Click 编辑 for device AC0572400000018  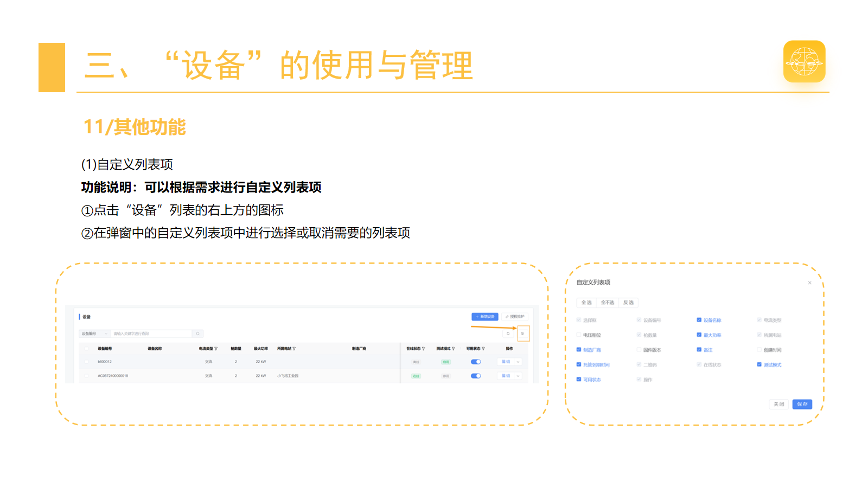[506, 376]
